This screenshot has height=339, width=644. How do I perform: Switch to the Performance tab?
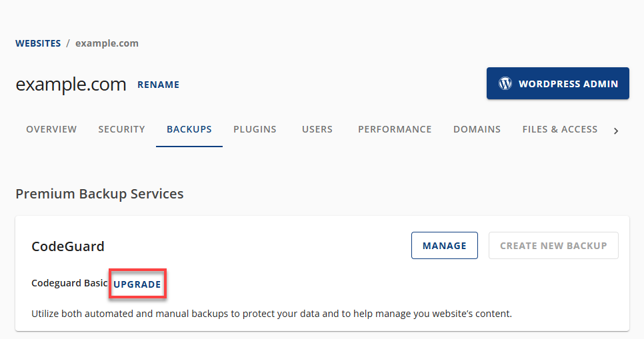[x=395, y=129]
